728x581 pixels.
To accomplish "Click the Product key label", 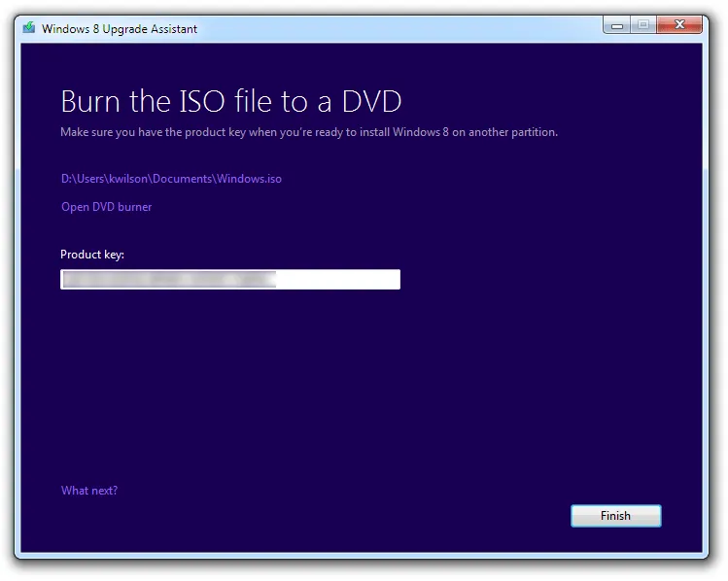I will pyautogui.click(x=92, y=255).
